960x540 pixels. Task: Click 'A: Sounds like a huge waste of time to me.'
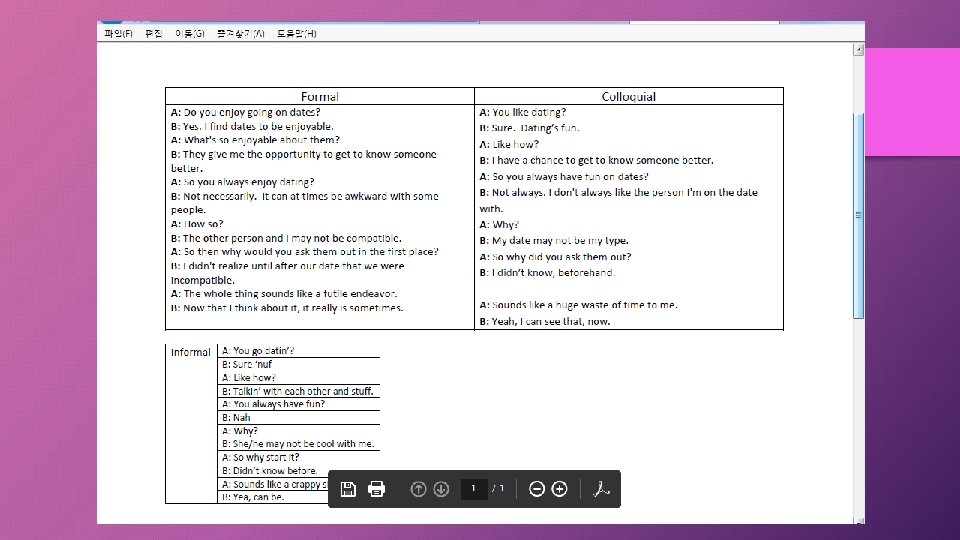[x=579, y=305]
